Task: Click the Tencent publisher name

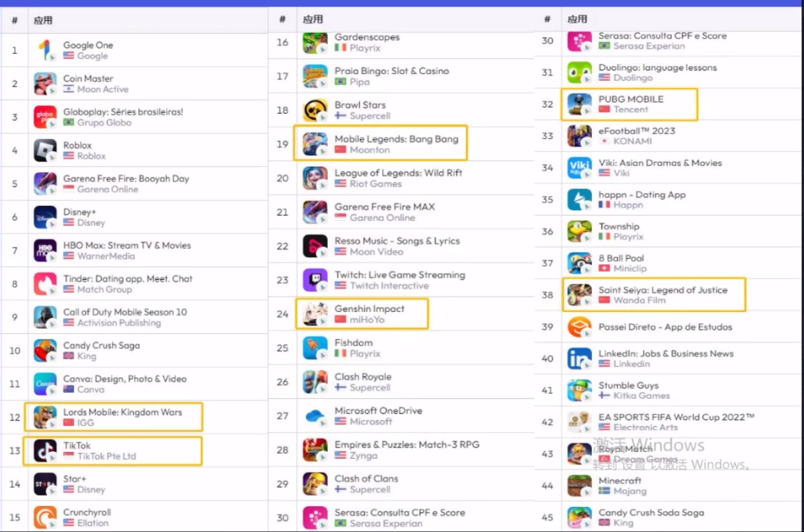Action: click(x=631, y=110)
